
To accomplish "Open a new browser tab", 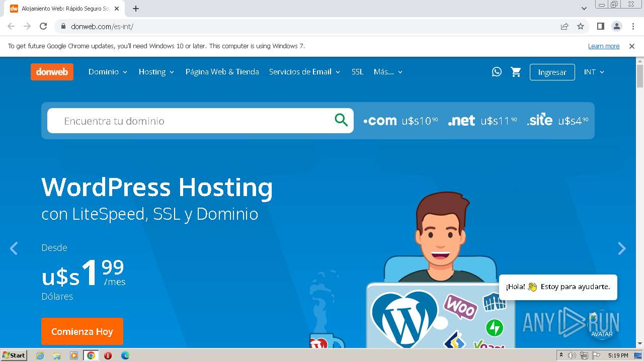I will tap(136, 9).
